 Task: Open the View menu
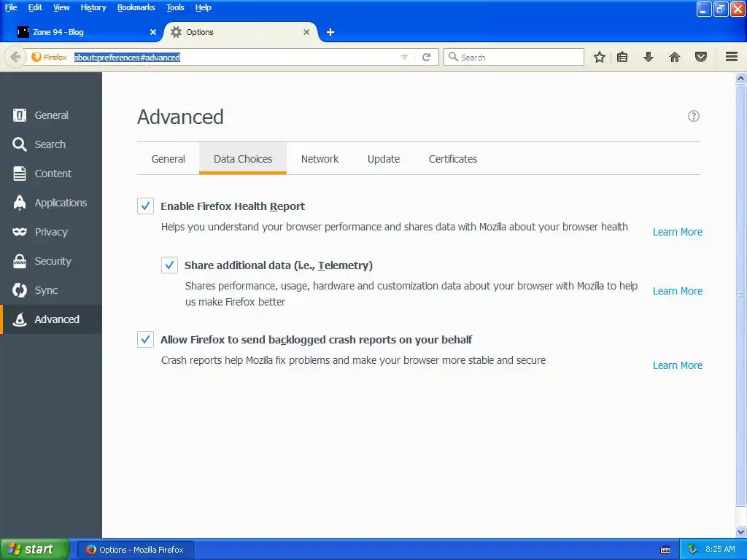(61, 7)
